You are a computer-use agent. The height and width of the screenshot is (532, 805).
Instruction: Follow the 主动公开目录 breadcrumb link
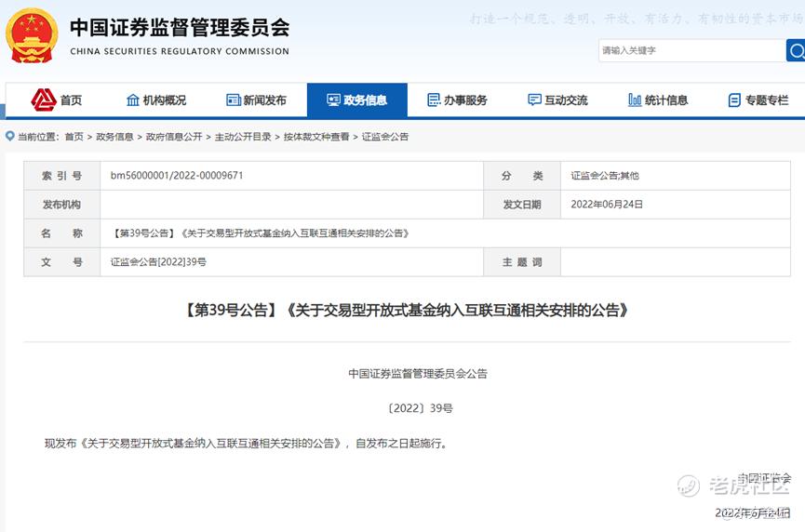click(243, 137)
